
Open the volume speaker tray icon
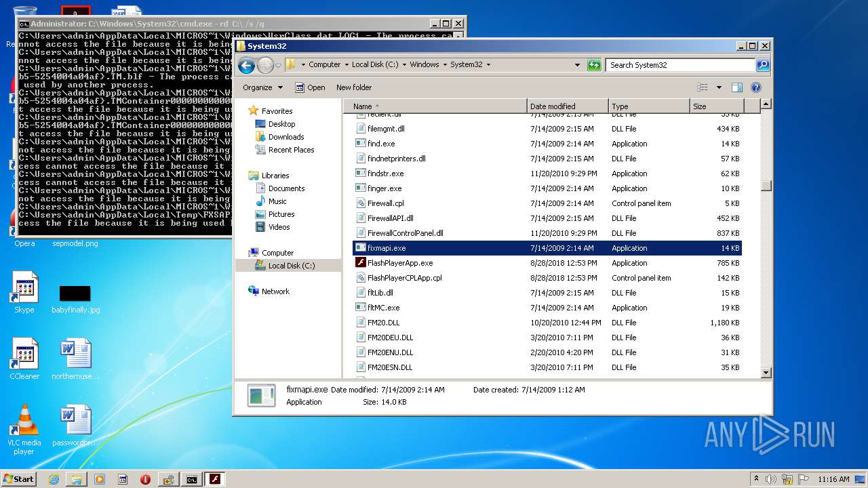[771, 479]
